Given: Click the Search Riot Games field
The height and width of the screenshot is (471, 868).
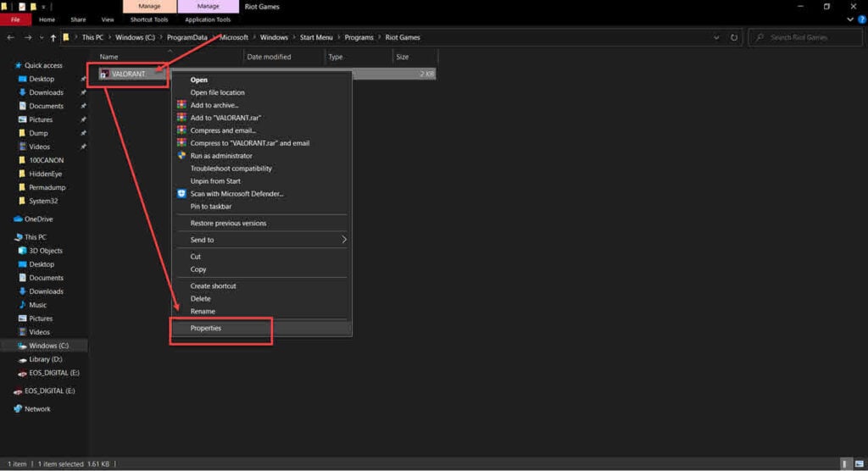Looking at the screenshot, I should tap(805, 37).
